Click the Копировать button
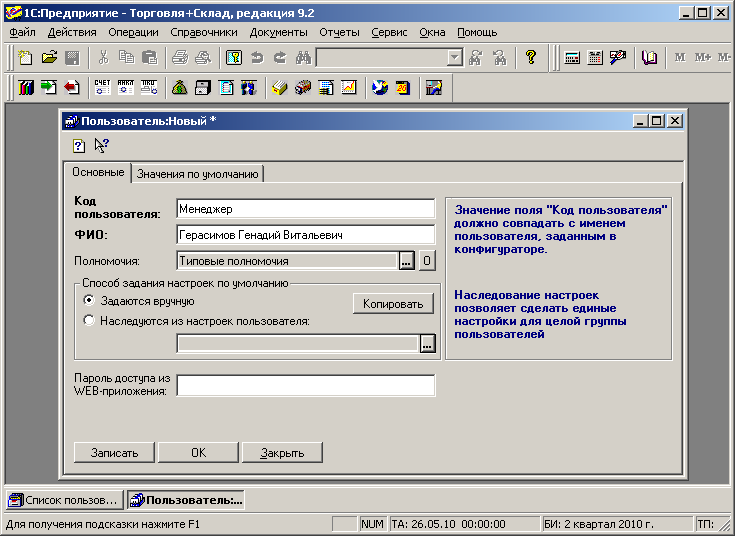This screenshot has height=536, width=735. pos(393,304)
